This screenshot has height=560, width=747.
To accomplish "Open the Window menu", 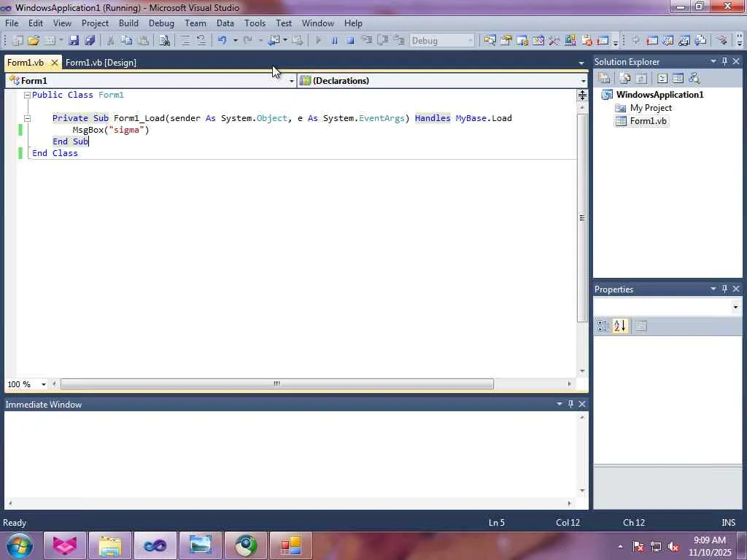I will [318, 23].
